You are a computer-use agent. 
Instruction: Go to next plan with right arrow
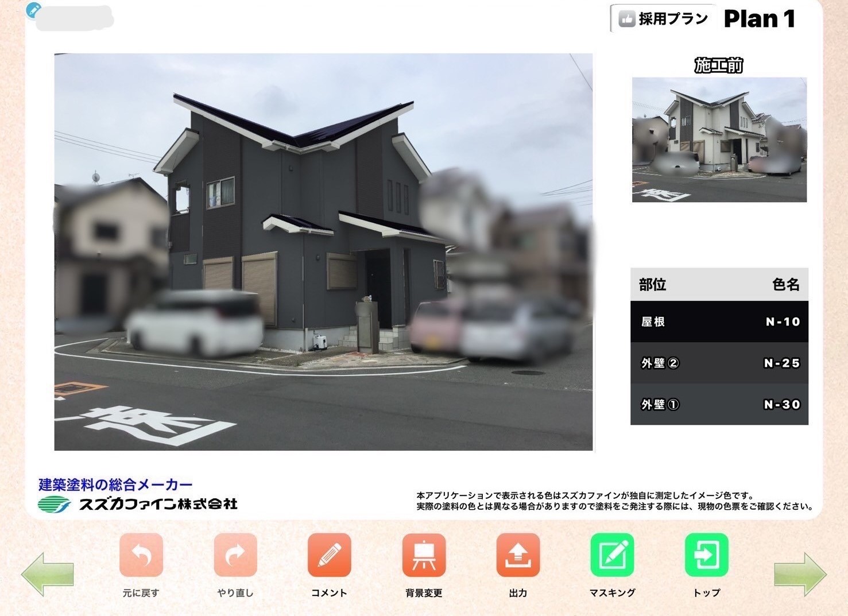point(800,574)
